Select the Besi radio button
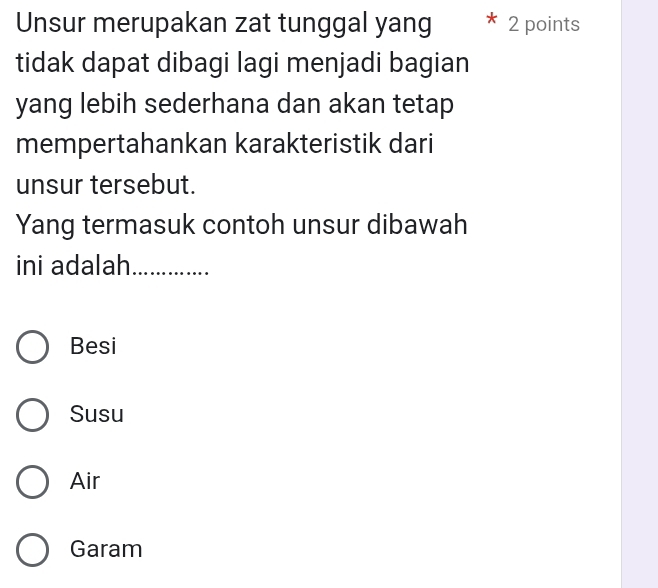Image resolution: width=658 pixels, height=588 pixels. click(33, 347)
